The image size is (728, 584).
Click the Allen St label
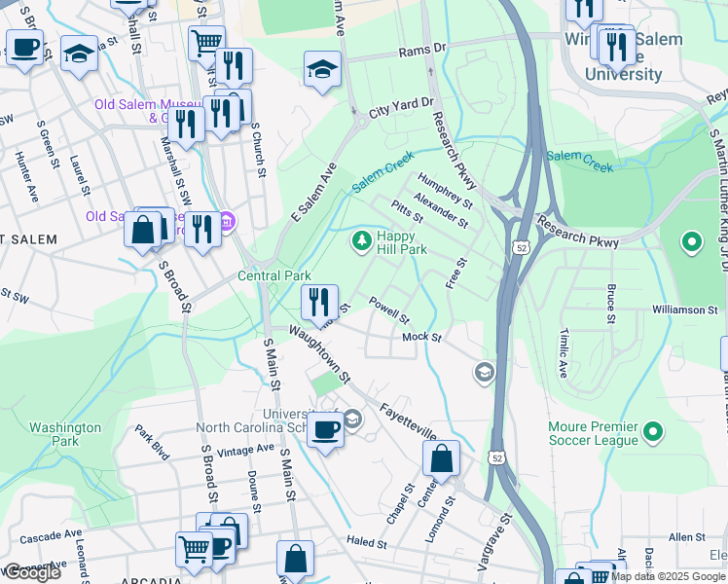[x=687, y=537]
